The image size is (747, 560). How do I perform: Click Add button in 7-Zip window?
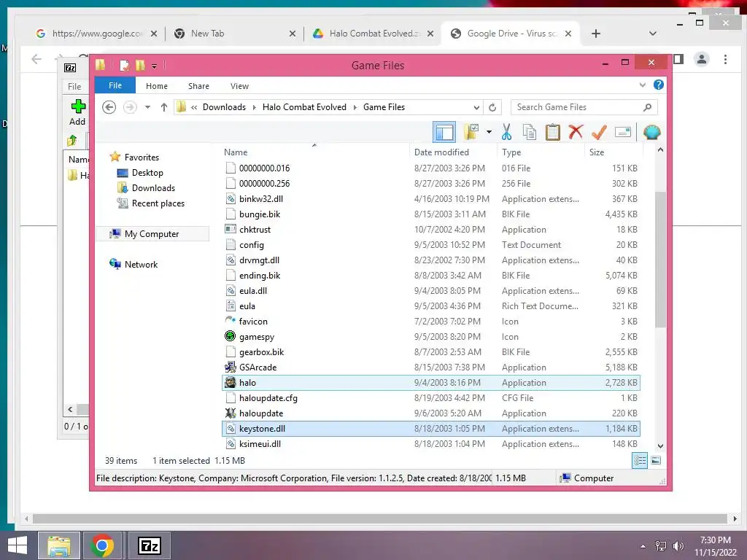[x=77, y=112]
